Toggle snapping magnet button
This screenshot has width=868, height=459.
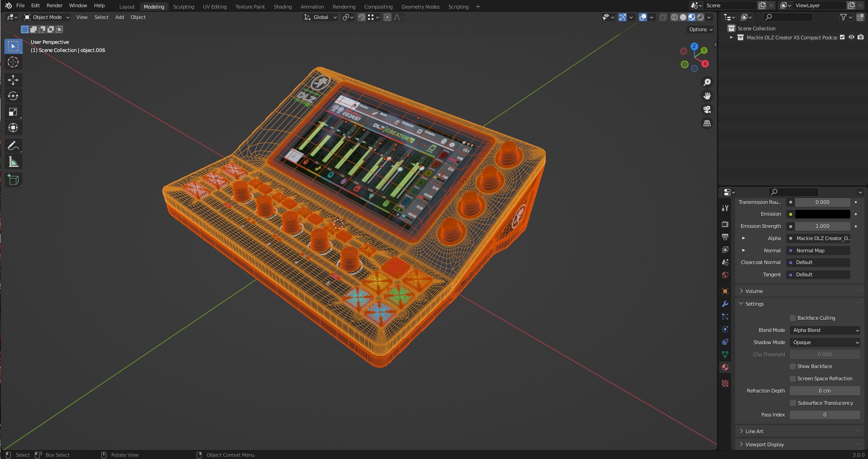click(361, 17)
